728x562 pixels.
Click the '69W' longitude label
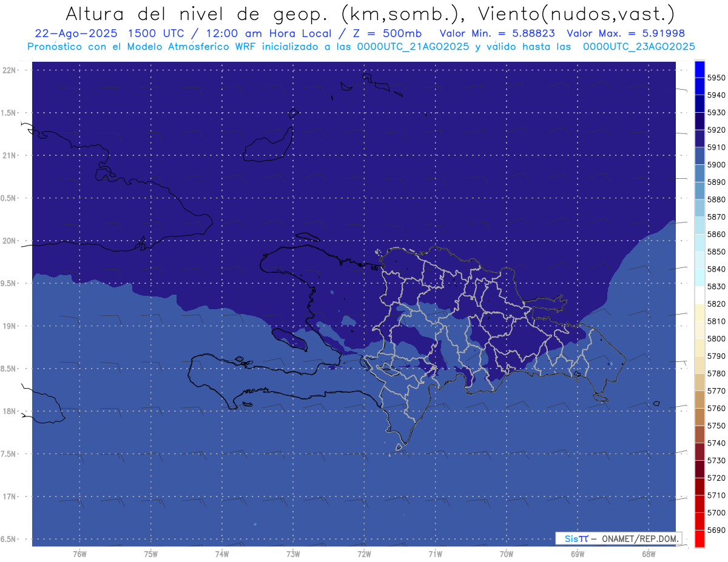(578, 554)
